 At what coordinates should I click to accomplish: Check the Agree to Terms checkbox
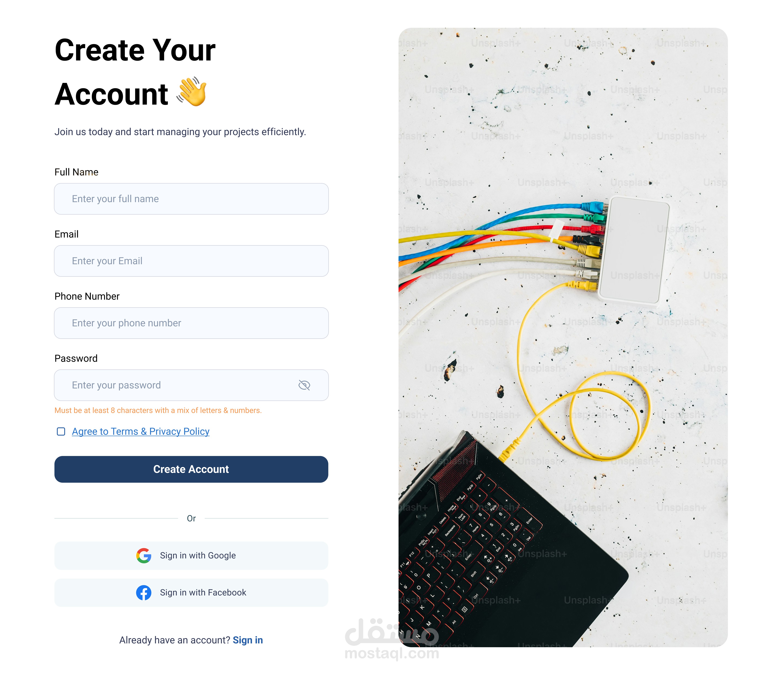pos(61,432)
